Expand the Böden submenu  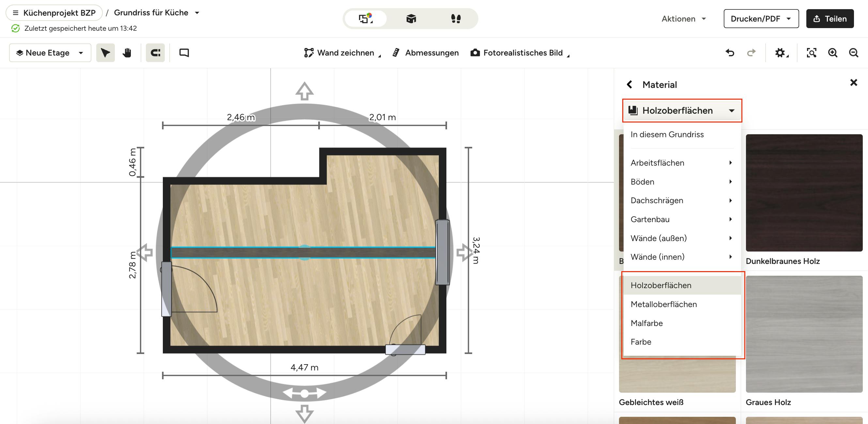pos(682,182)
